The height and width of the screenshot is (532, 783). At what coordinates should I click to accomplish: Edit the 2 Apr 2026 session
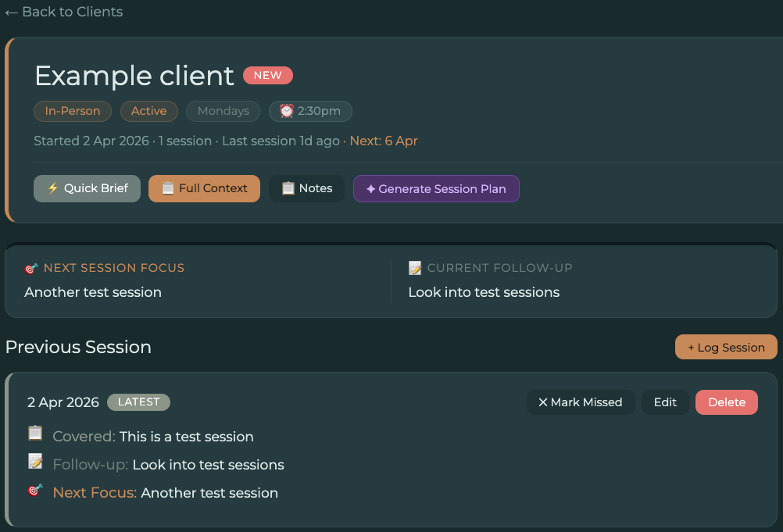pos(664,402)
